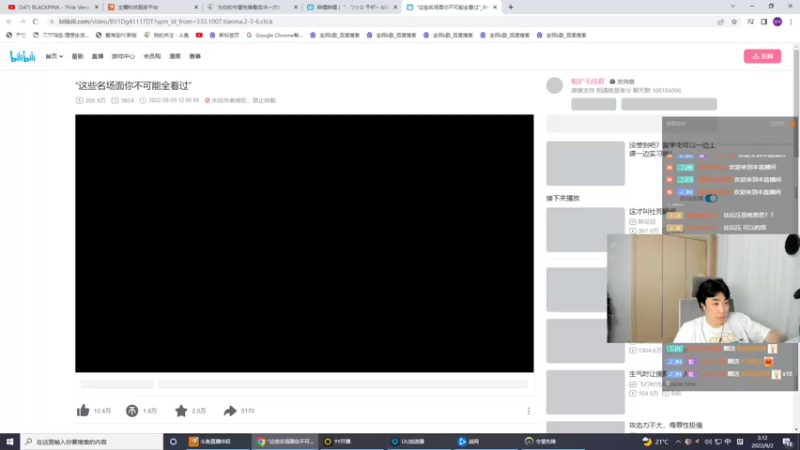Send a message to the uploader via 发消息

click(622, 82)
